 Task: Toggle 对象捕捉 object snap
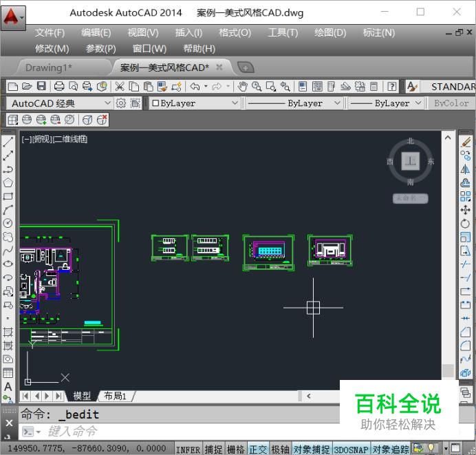click(x=312, y=449)
